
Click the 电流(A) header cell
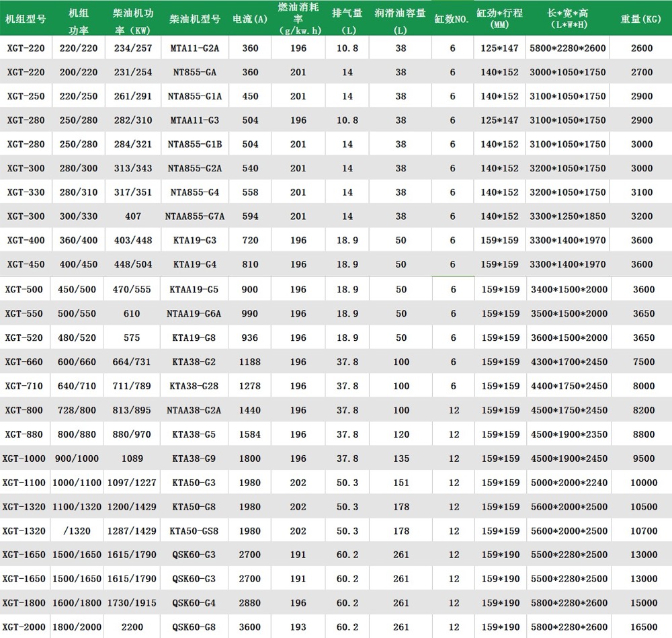click(250, 19)
